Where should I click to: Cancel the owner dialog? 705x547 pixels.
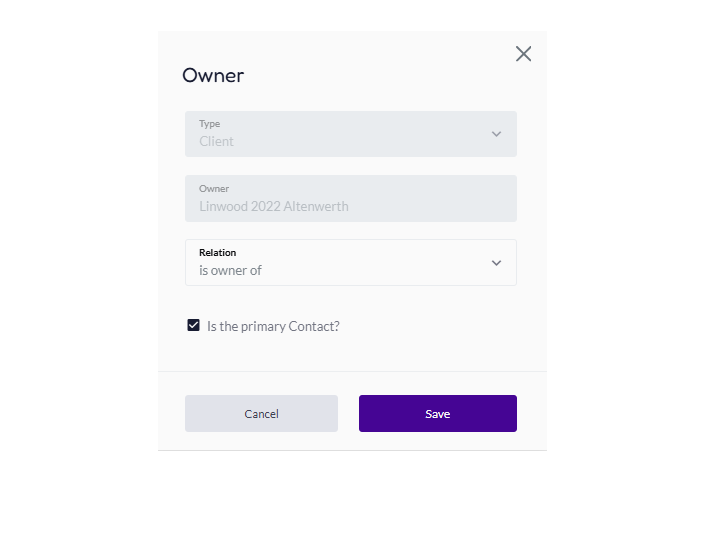click(261, 414)
